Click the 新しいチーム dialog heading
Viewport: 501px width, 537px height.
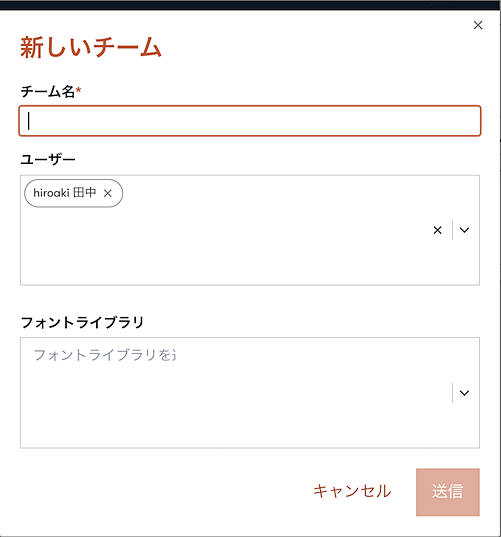[x=91, y=47]
